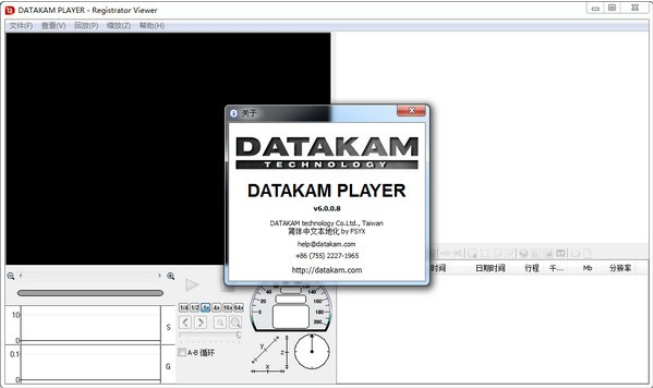Set playback speed to 1/2
The height and width of the screenshot is (388, 653).
click(x=194, y=308)
